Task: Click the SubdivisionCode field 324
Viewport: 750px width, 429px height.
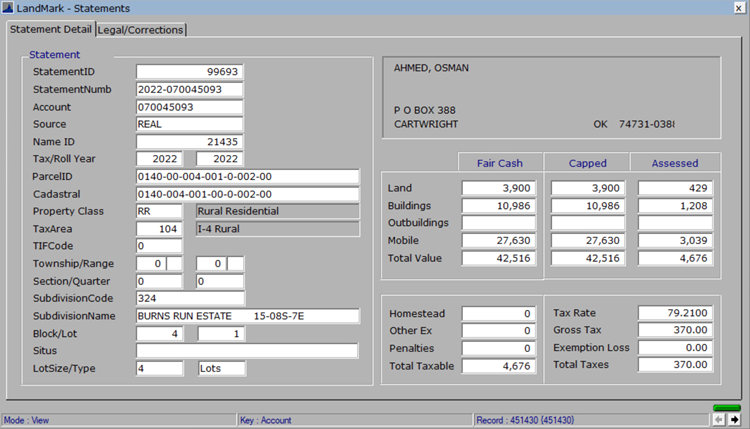Action: (x=190, y=298)
